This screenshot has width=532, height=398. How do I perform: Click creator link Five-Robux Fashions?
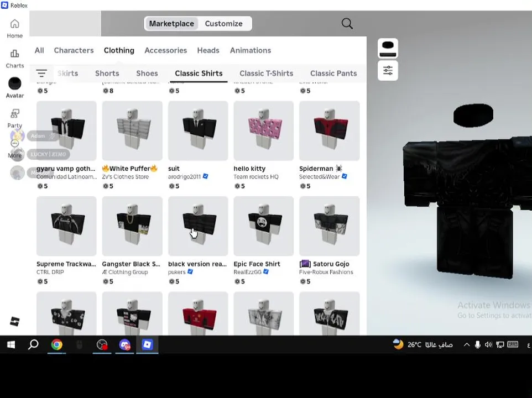tap(326, 272)
